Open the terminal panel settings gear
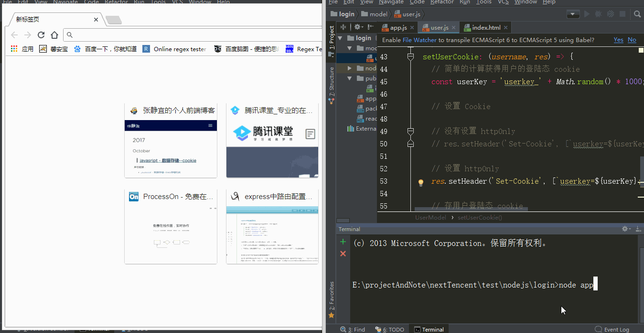Screen dimensions: 644x333 [625, 229]
